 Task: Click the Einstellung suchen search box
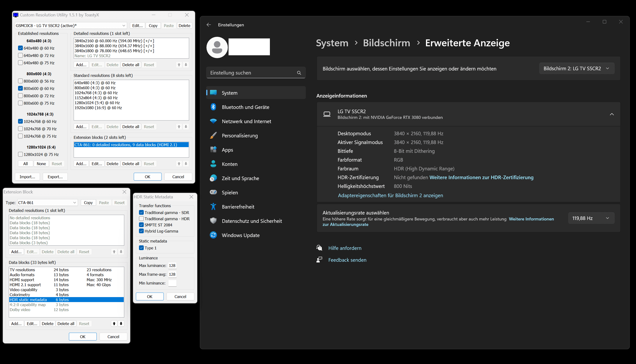coord(256,73)
